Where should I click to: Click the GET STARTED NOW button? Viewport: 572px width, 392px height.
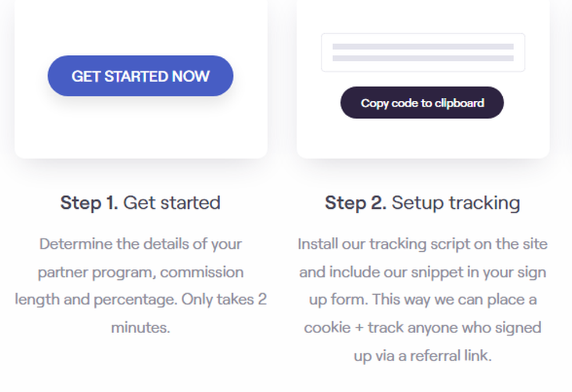(140, 76)
